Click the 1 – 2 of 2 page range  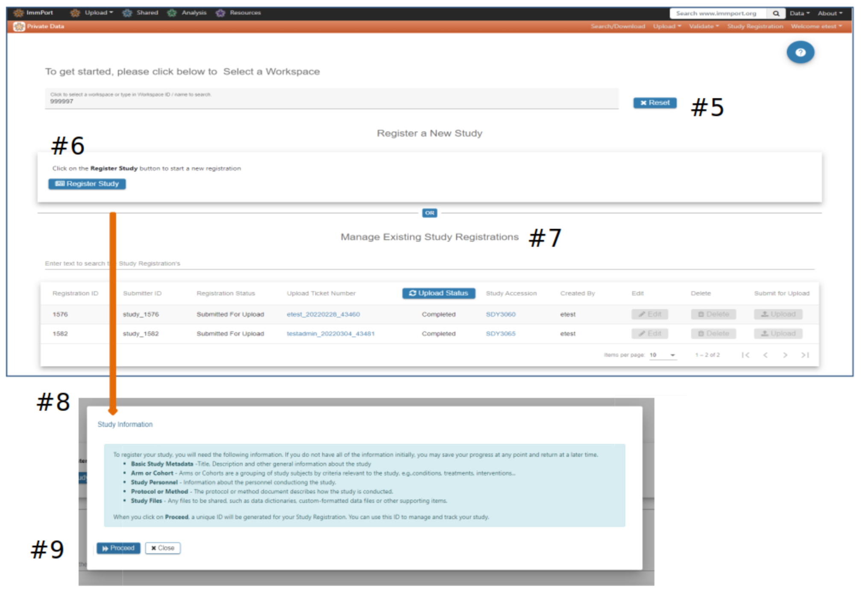(x=707, y=355)
